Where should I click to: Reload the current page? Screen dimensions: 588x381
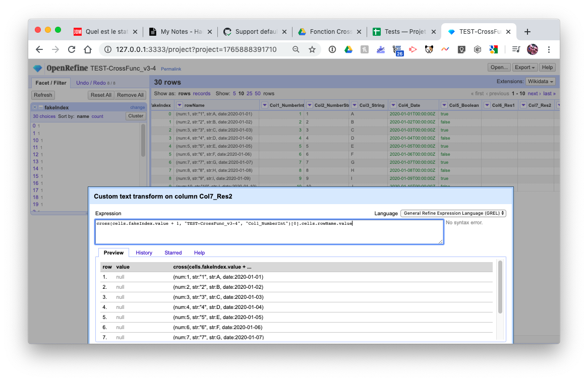[x=72, y=49]
